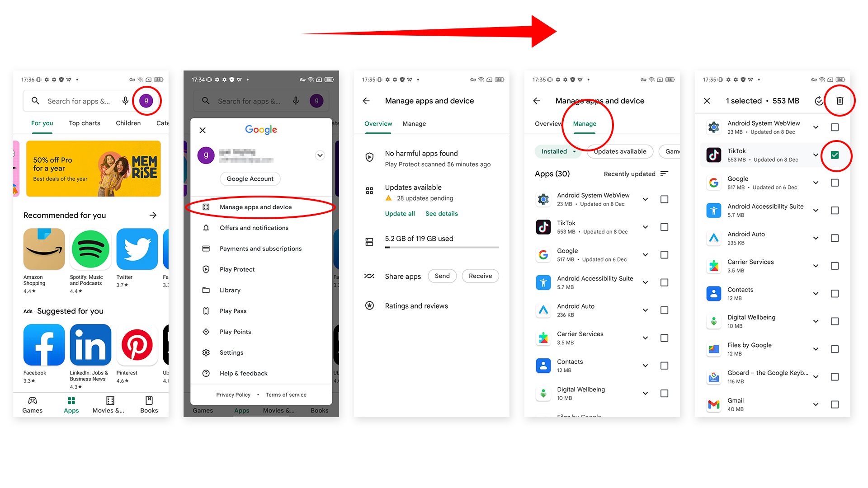
Task: Click the update refresh icon beside trash
Action: coord(819,101)
